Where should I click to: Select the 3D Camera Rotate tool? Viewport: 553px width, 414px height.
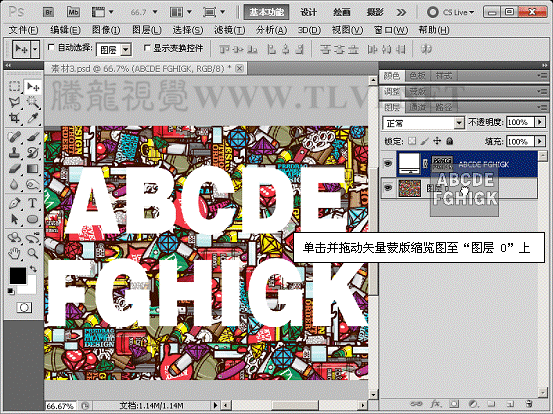click(33, 238)
